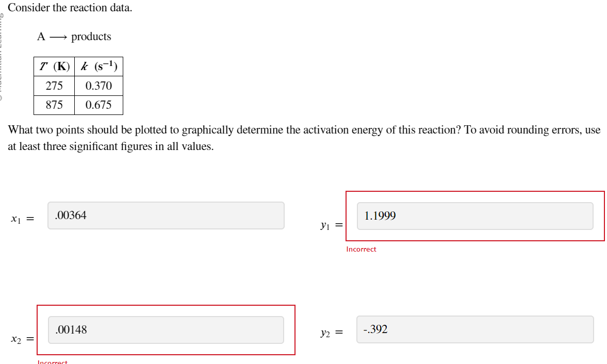The width and height of the screenshot is (607, 364).
Task: Click the x₁ answer input field
Action: point(165,216)
